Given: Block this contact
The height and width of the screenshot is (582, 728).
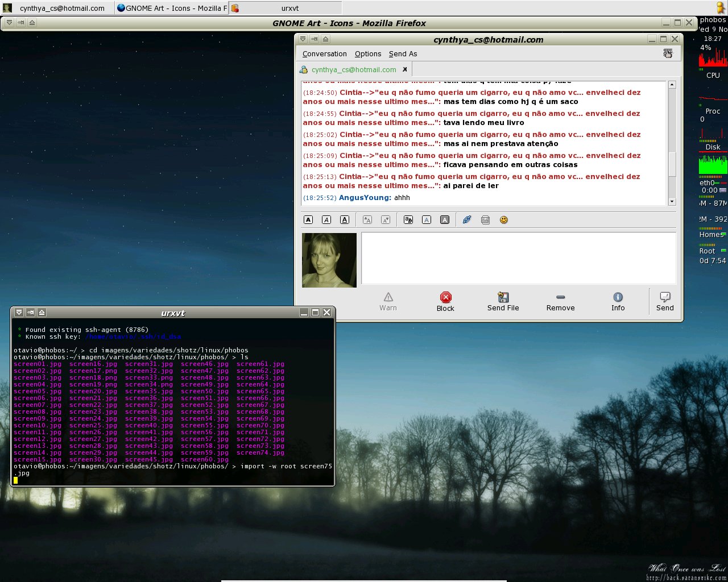Looking at the screenshot, I should click(x=445, y=302).
